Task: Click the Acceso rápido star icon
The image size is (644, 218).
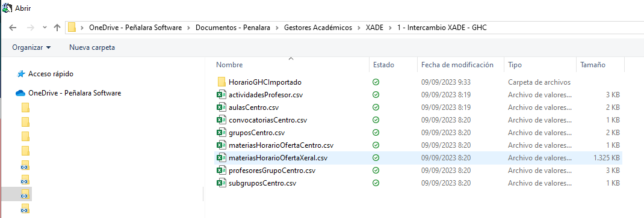Action: (x=21, y=74)
